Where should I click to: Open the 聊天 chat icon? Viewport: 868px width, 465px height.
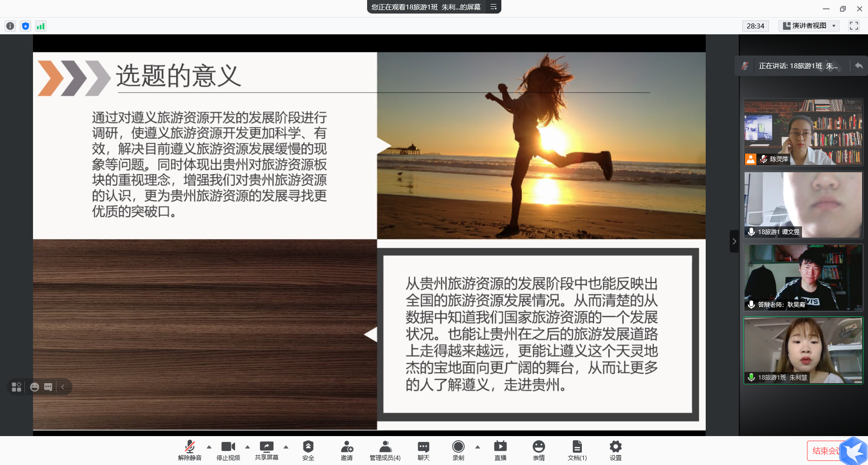423,447
